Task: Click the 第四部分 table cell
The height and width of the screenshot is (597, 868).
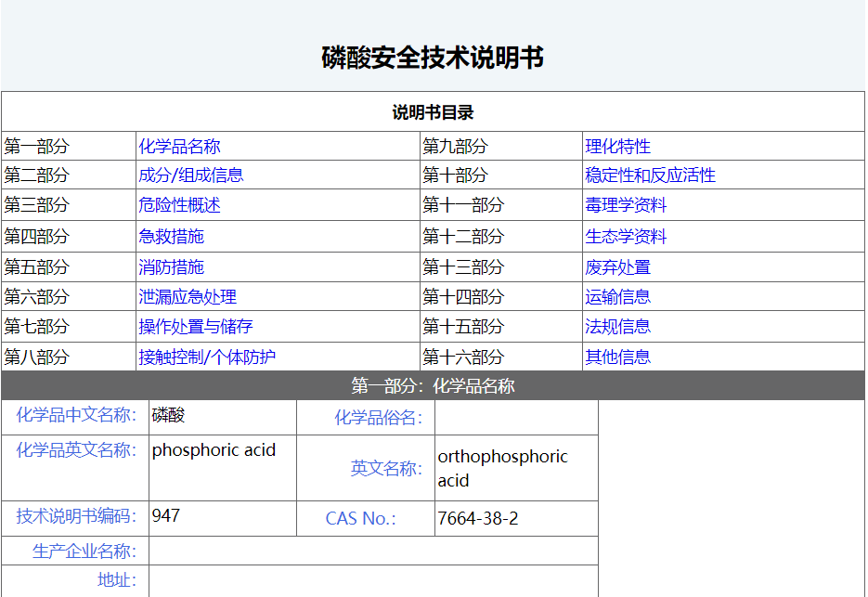Action: click(x=69, y=237)
